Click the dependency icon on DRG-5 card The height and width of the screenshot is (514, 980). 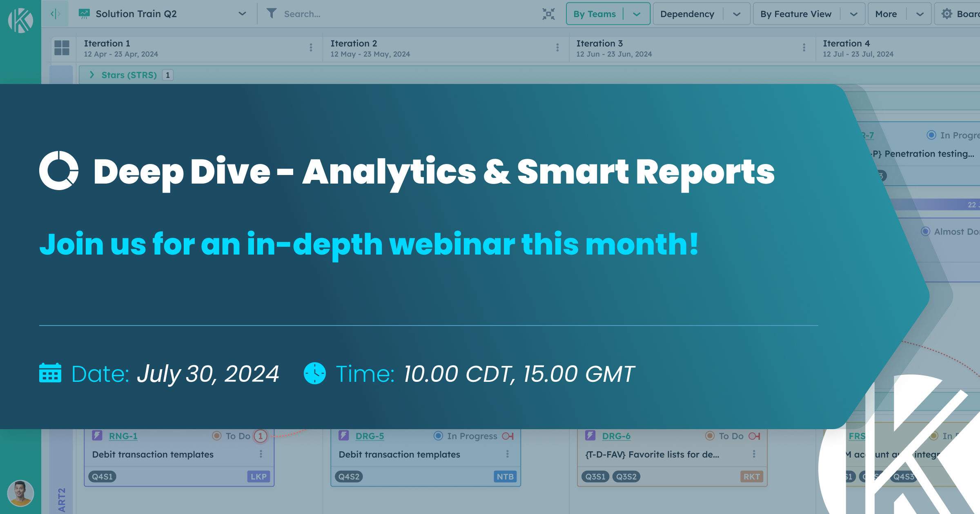[508, 436]
